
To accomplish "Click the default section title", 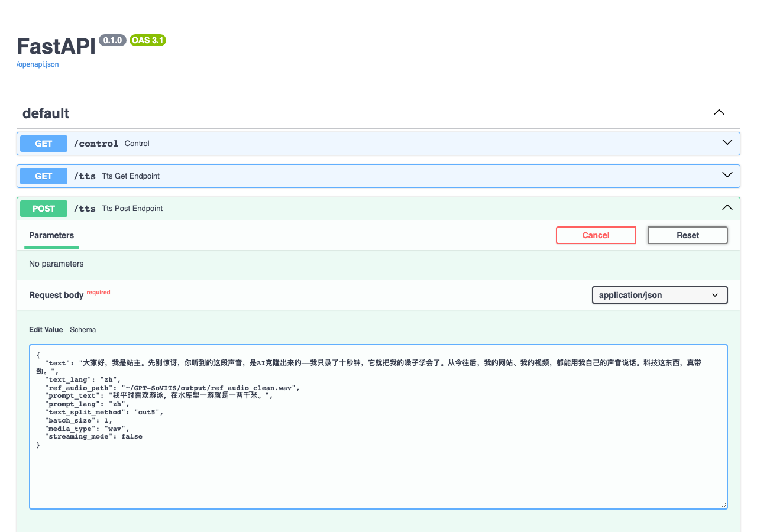I will (46, 113).
